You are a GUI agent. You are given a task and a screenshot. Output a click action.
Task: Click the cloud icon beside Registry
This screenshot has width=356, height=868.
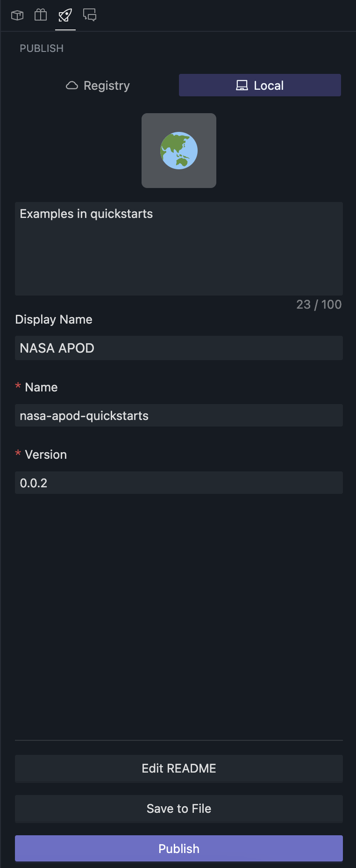[x=72, y=85]
